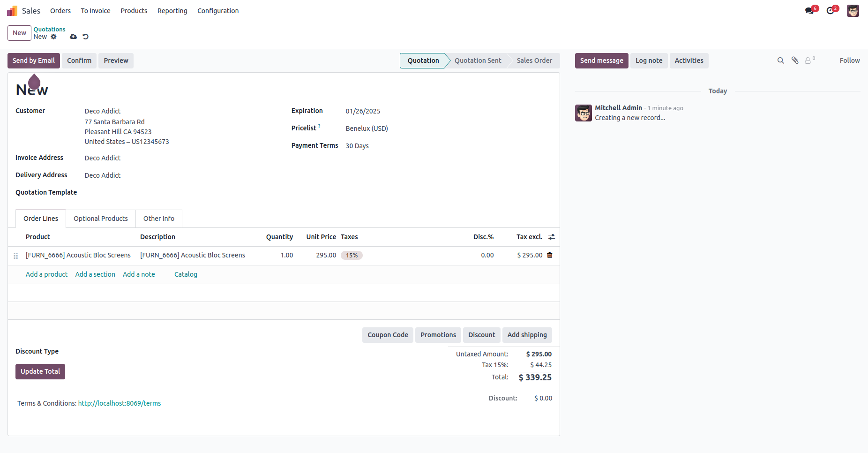The image size is (868, 453).
Task: Open the Products menu
Action: click(x=134, y=11)
